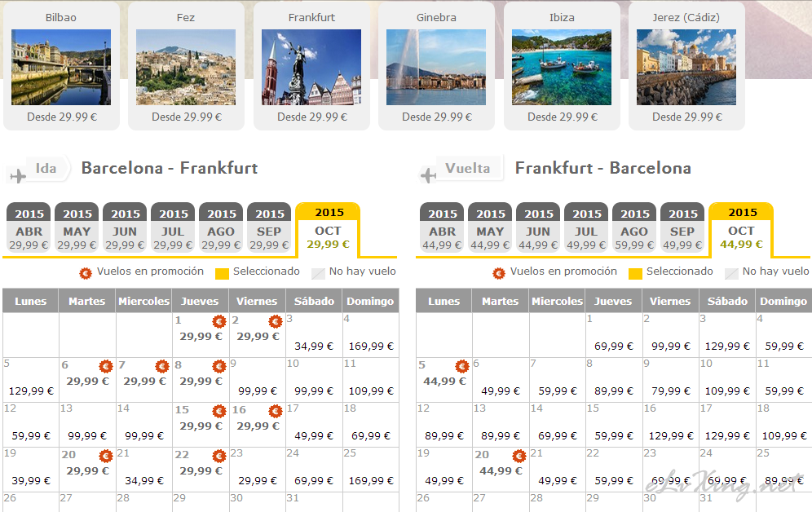Open the Bilbao destination card
This screenshot has width=812, height=512.
click(x=61, y=66)
